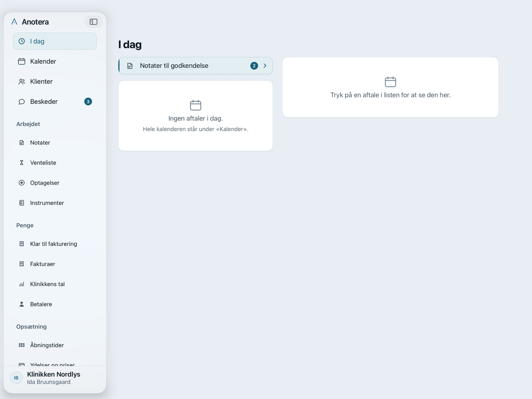Click the Anotera logo icon

(x=15, y=22)
